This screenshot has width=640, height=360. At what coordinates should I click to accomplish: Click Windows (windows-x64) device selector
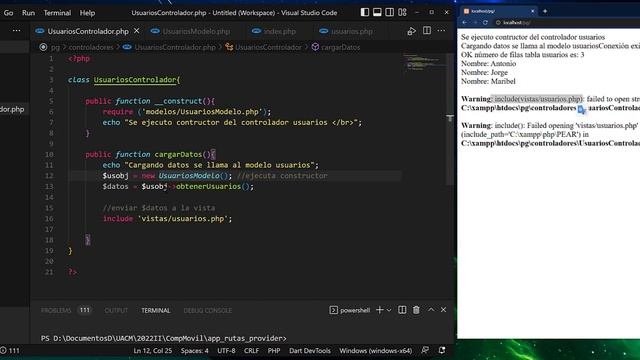[x=376, y=351]
